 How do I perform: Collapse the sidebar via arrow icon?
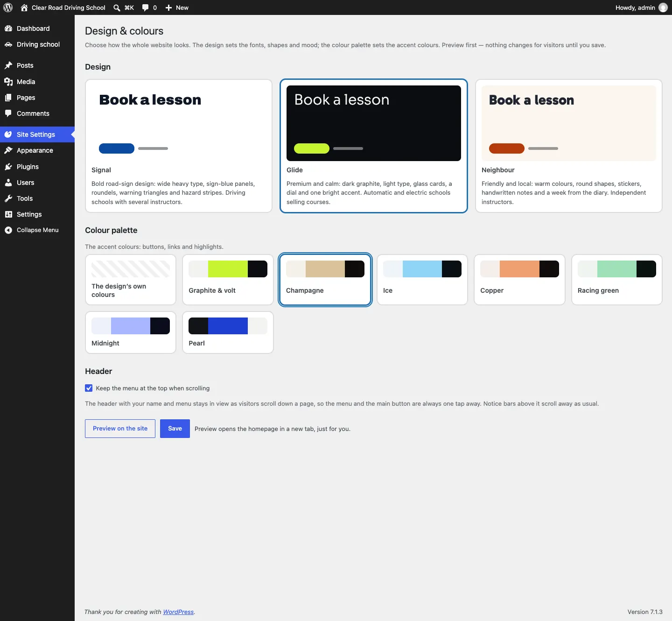pyautogui.click(x=8, y=230)
